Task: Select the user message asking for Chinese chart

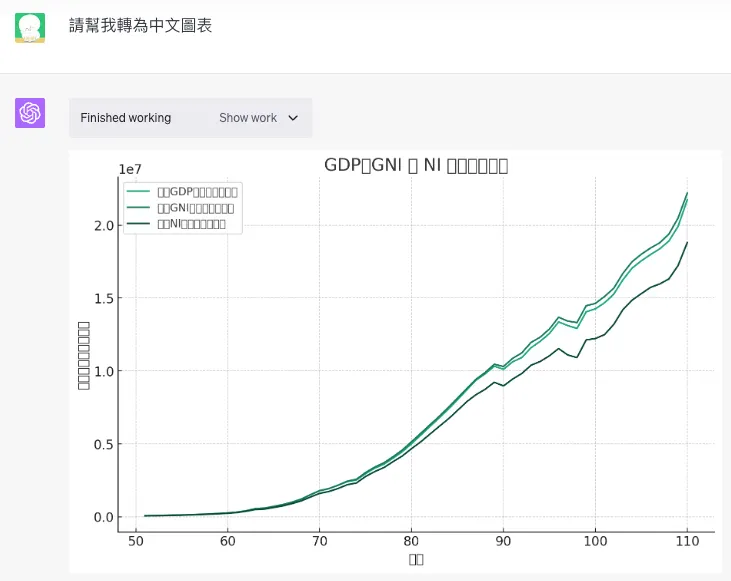Action: (x=140, y=25)
